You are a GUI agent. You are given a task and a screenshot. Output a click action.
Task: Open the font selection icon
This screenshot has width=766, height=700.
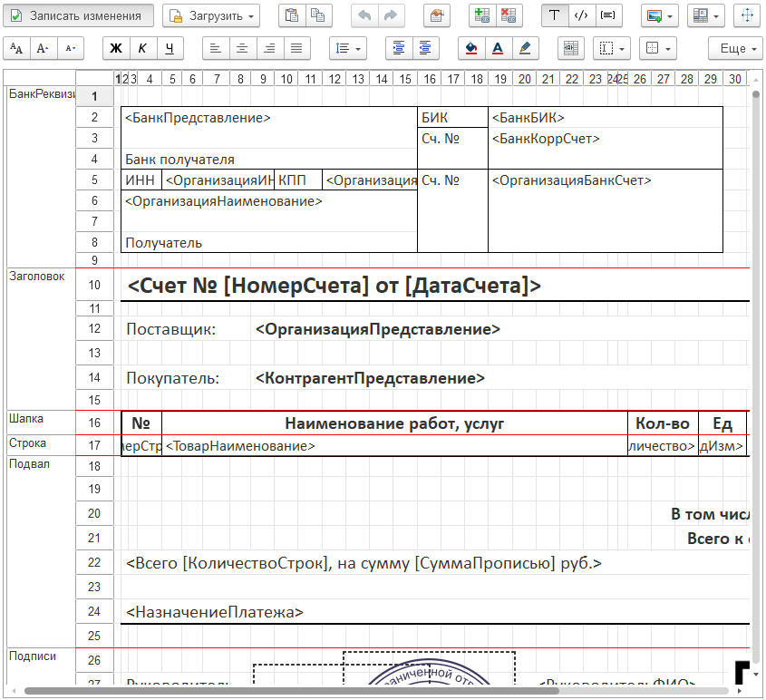click(16, 48)
